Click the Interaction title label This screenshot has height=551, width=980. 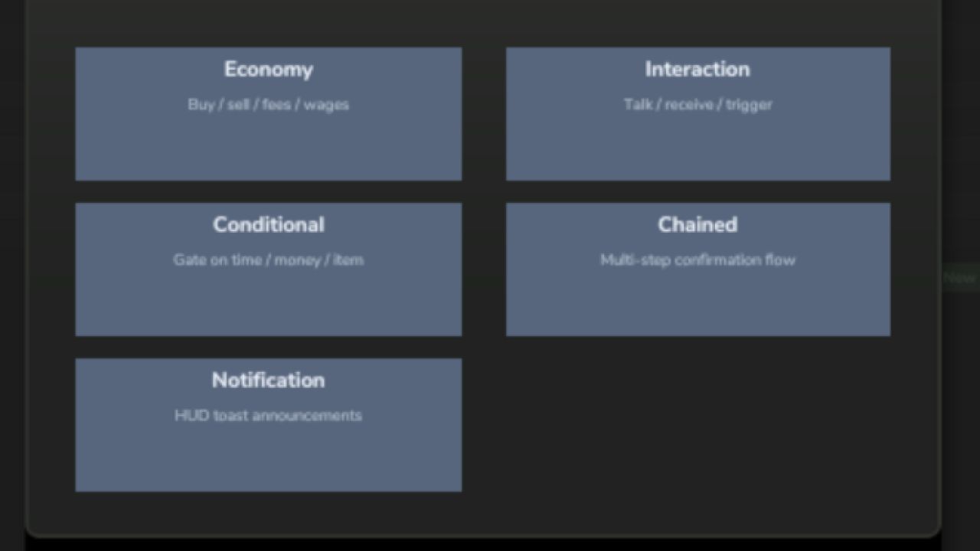point(697,69)
